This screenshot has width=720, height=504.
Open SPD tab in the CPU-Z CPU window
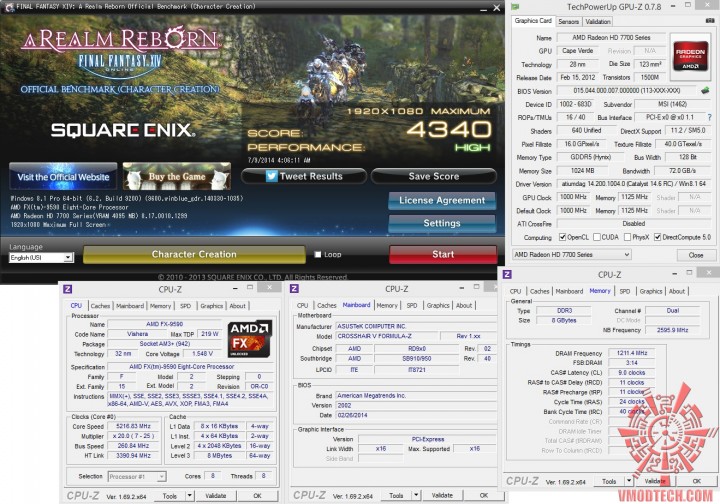pyautogui.click(x=186, y=306)
